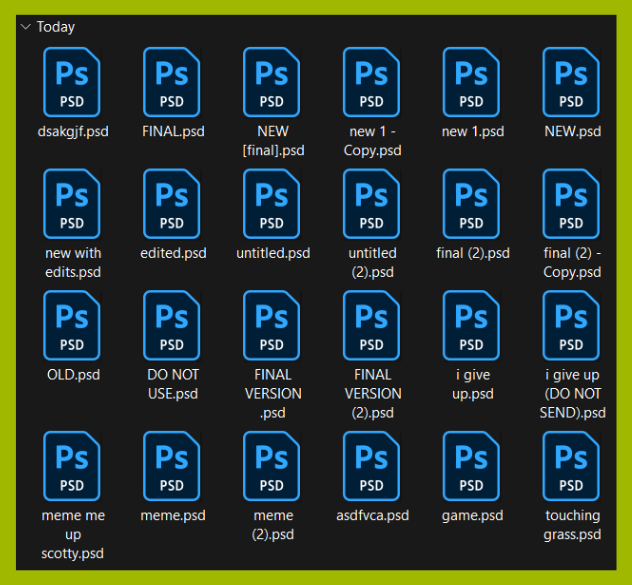Click the Today group header label
The width and height of the screenshot is (632, 585).
pyautogui.click(x=56, y=27)
